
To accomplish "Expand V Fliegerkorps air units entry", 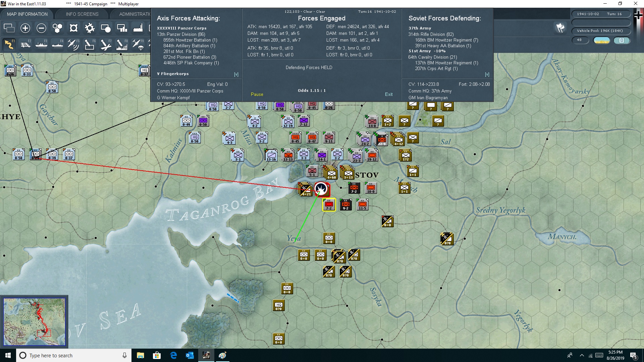I will tap(173, 74).
